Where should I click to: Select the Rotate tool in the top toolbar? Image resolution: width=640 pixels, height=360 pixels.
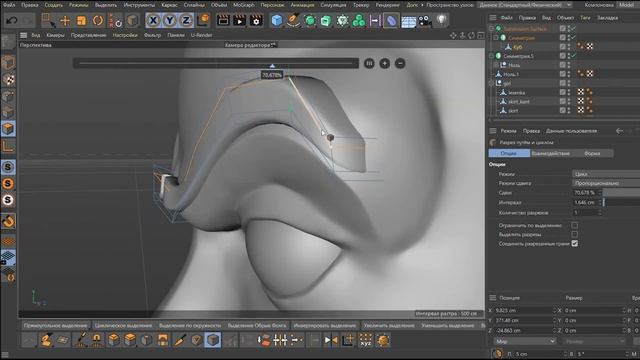click(x=98, y=20)
